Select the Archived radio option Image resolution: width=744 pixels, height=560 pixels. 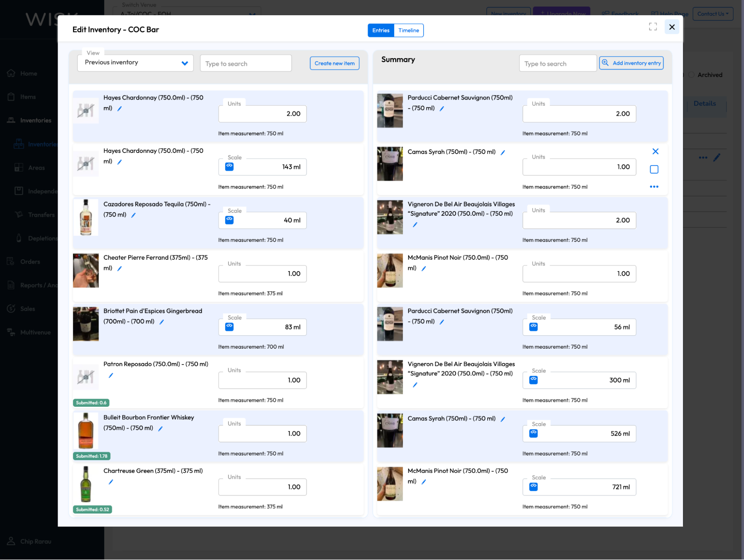click(x=691, y=75)
